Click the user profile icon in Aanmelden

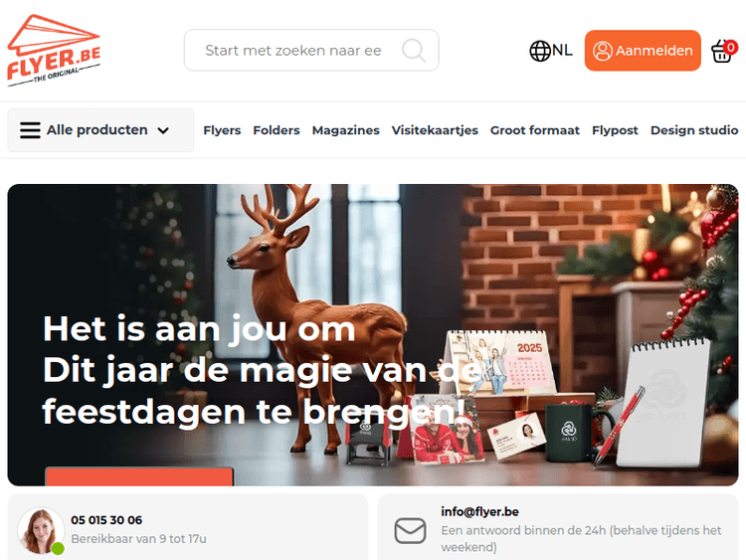pos(603,51)
